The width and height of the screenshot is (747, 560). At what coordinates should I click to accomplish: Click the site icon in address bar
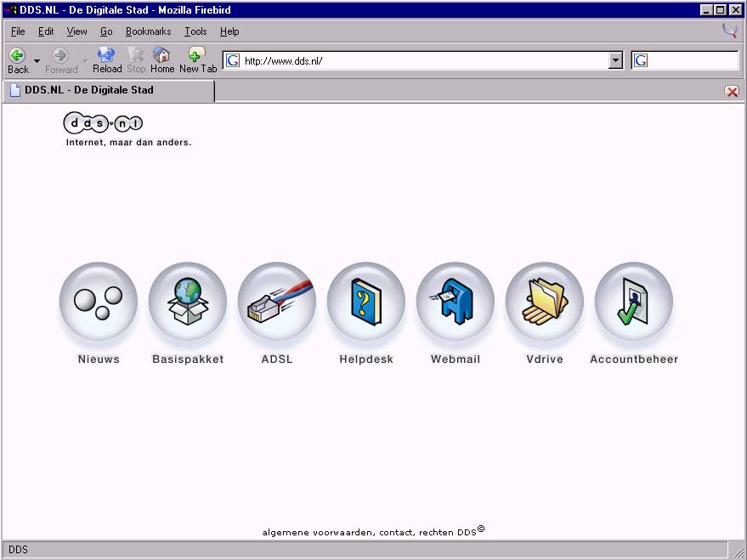(x=233, y=60)
